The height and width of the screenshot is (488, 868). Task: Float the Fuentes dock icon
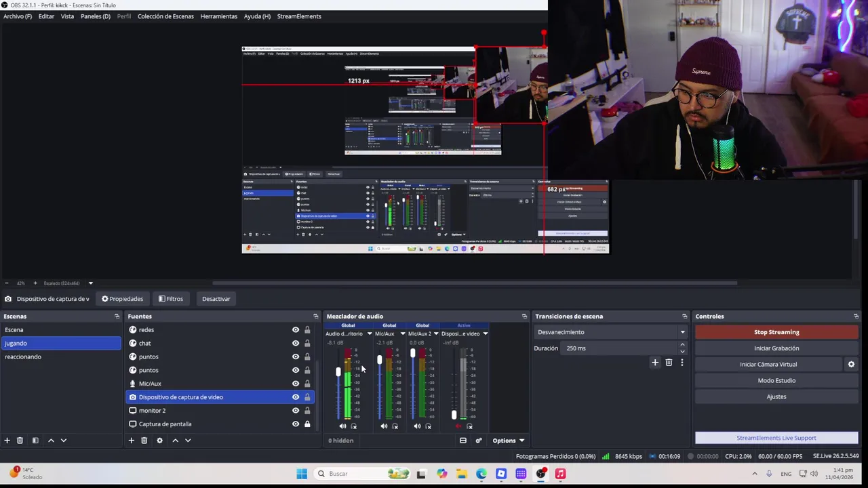click(x=315, y=317)
